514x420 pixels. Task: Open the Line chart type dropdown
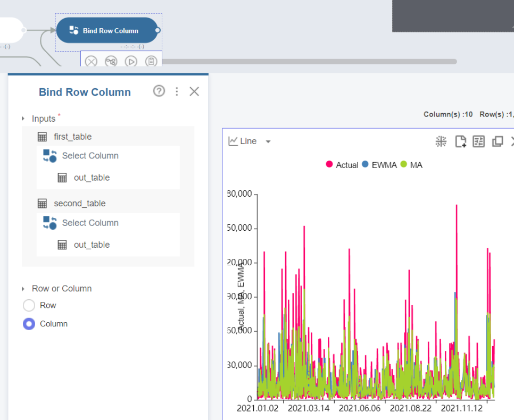pyautogui.click(x=268, y=141)
